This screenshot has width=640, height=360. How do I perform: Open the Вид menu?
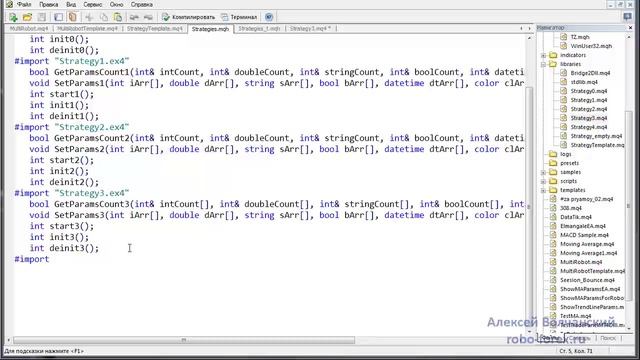[71, 4]
